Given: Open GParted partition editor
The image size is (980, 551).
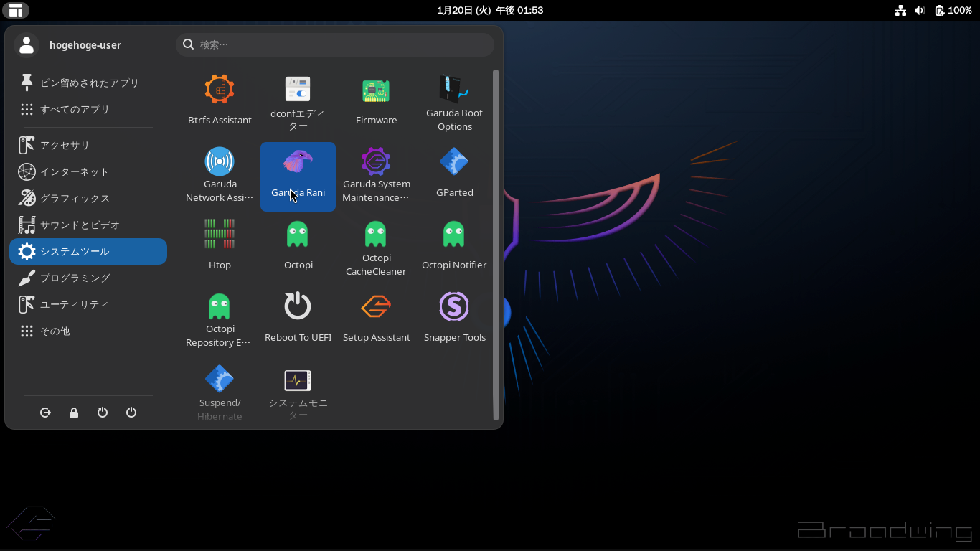Looking at the screenshot, I should [x=454, y=173].
